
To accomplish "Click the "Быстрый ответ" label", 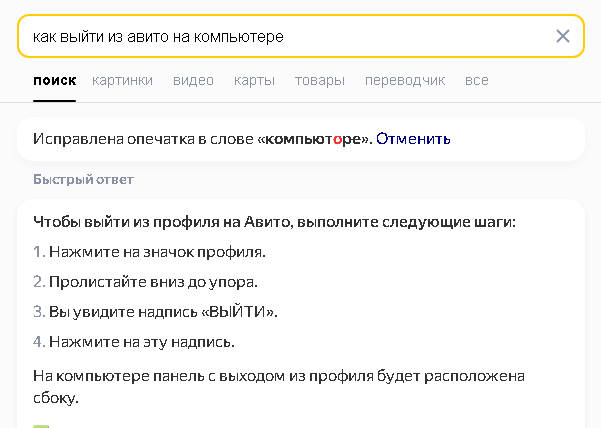I will tap(83, 179).
